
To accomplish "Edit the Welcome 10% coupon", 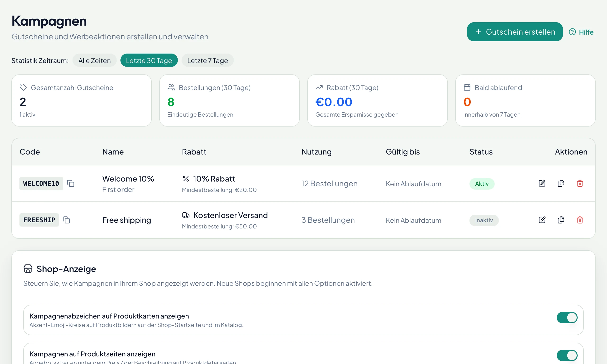I will coord(542,183).
